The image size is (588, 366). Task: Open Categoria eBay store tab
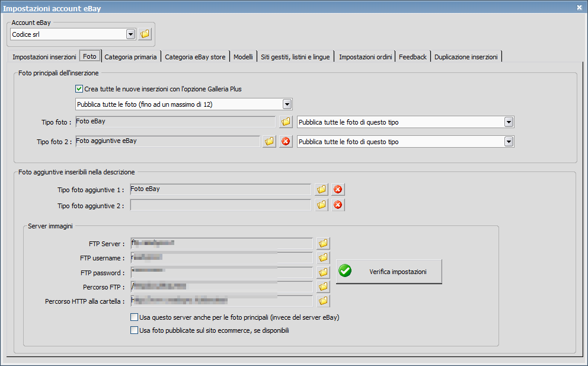(x=195, y=57)
